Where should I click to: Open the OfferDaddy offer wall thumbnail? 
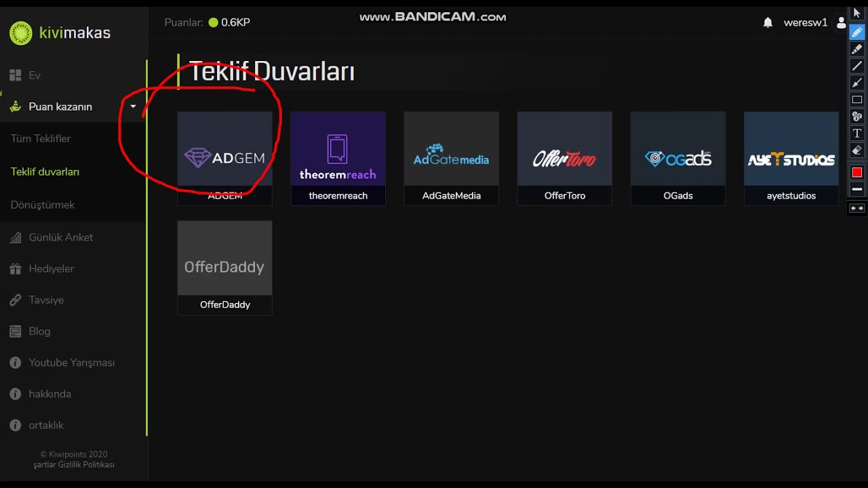click(224, 258)
